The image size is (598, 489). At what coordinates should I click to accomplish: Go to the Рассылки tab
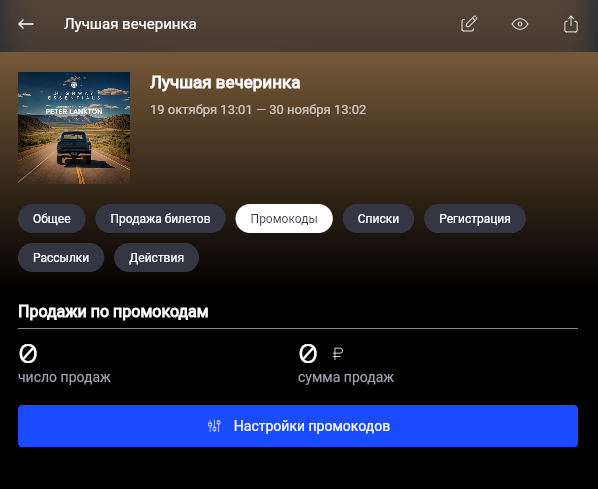[61, 257]
